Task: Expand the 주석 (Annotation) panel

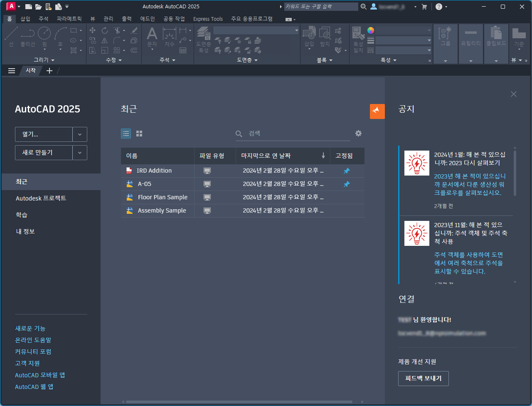Action: click(167, 60)
